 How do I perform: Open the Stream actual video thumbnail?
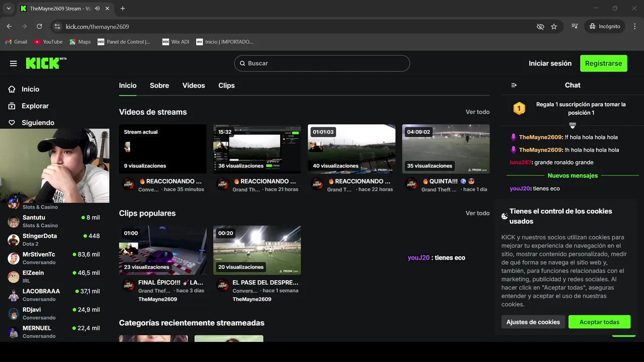coord(163,149)
